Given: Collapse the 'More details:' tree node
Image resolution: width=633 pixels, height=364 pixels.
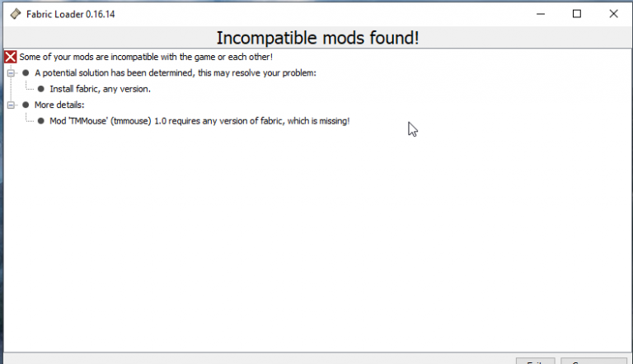Looking at the screenshot, I should 11,105.
